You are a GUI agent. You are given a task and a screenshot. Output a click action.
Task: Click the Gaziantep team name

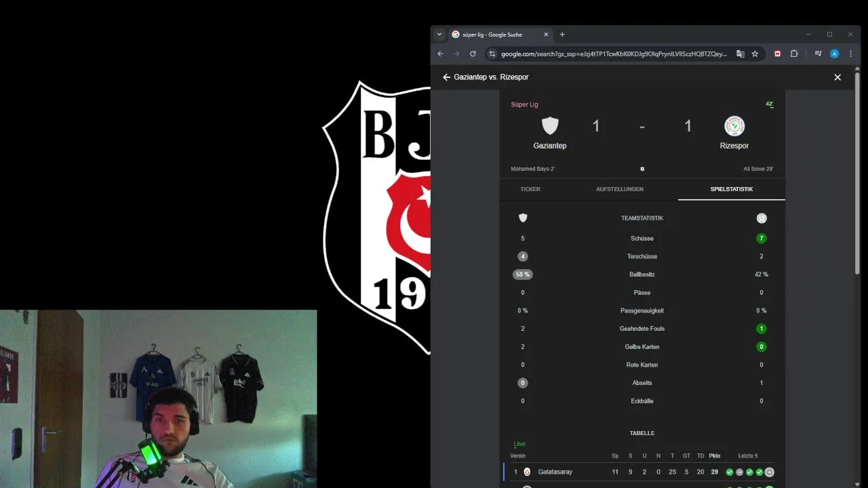[550, 146]
